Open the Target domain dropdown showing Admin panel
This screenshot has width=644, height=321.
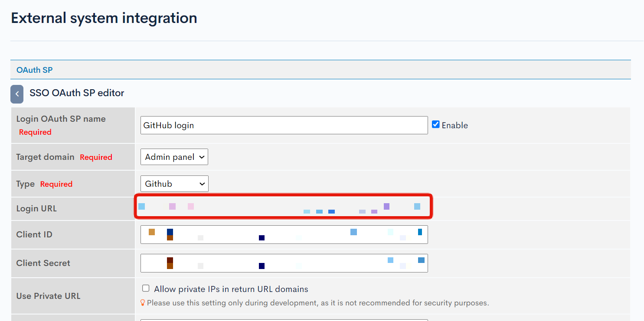174,157
